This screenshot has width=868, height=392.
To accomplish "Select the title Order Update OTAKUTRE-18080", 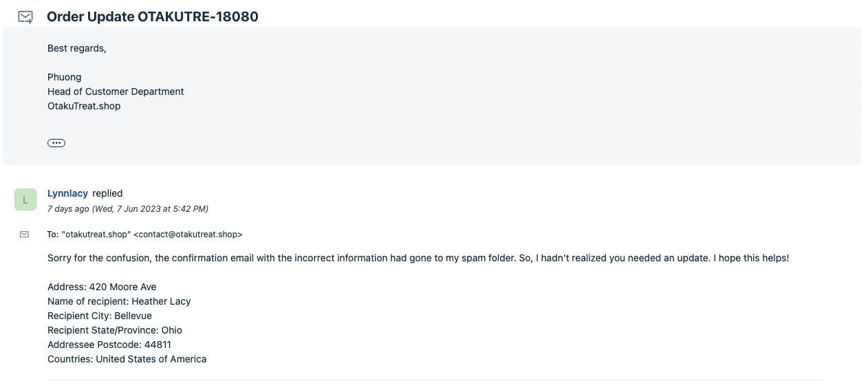I will pos(153,17).
